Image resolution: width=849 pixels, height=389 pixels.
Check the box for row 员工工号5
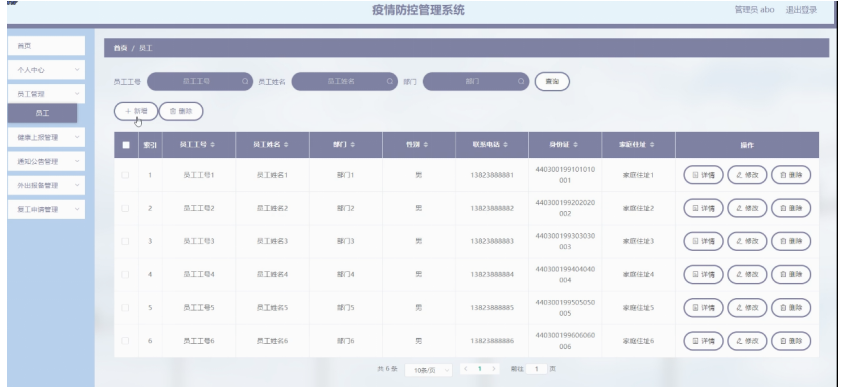click(126, 308)
